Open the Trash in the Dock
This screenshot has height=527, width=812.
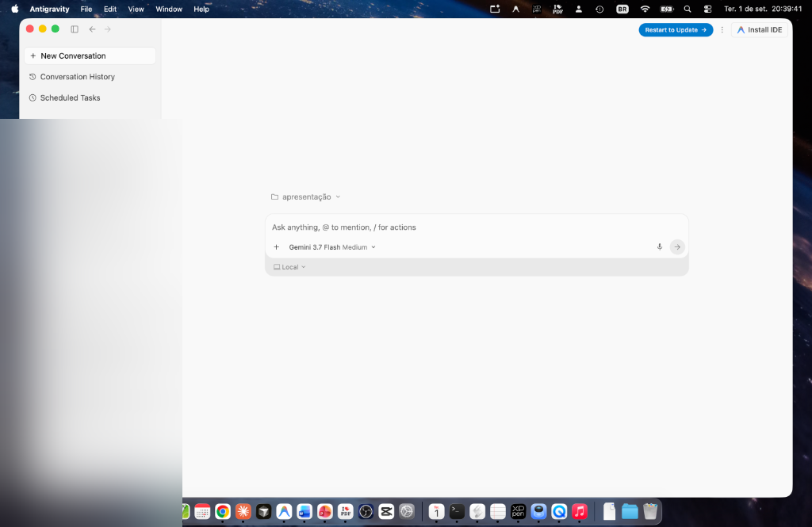[650, 511]
